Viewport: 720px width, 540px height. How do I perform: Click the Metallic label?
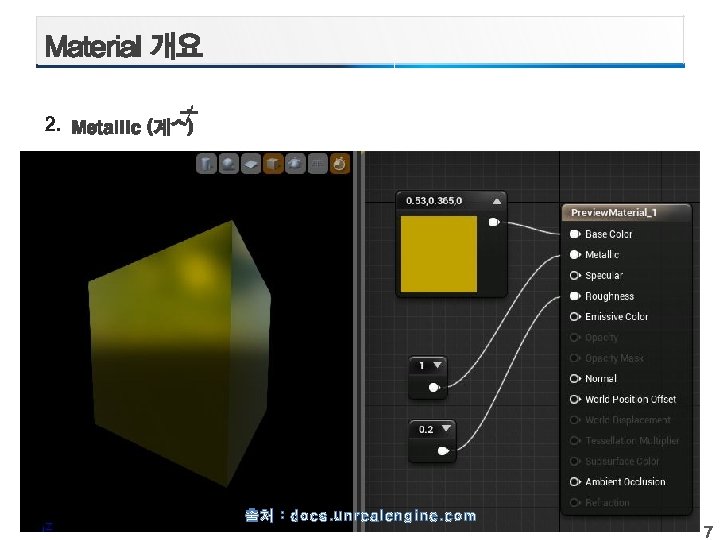(x=602, y=254)
